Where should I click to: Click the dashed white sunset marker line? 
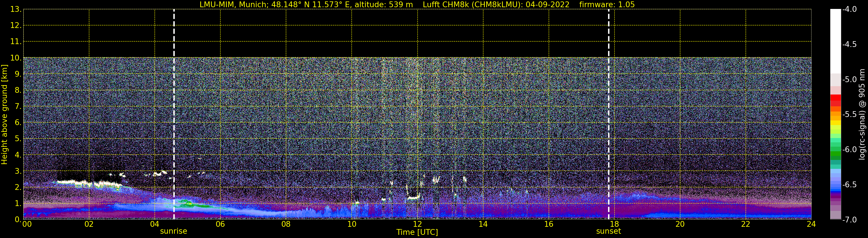[609, 114]
